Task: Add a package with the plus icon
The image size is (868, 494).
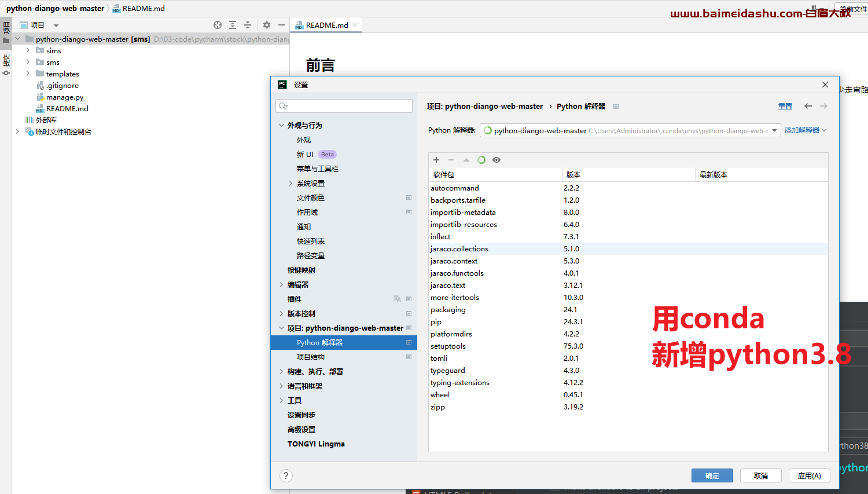Action: [x=436, y=160]
